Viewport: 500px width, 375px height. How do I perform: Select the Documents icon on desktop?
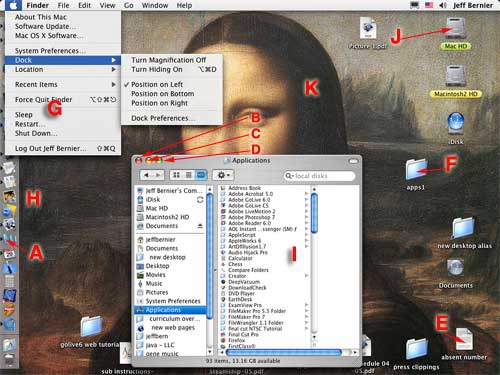click(x=455, y=268)
